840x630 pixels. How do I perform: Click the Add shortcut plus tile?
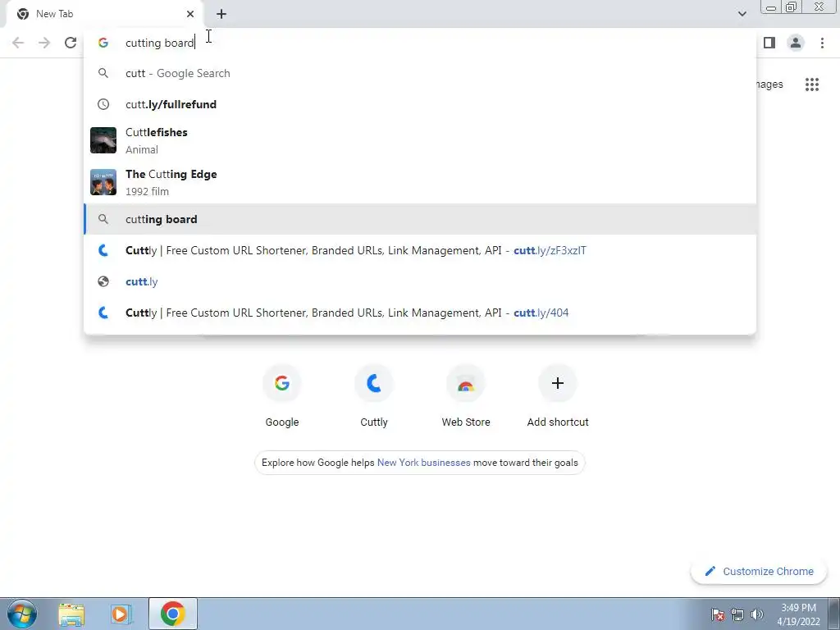coord(558,395)
